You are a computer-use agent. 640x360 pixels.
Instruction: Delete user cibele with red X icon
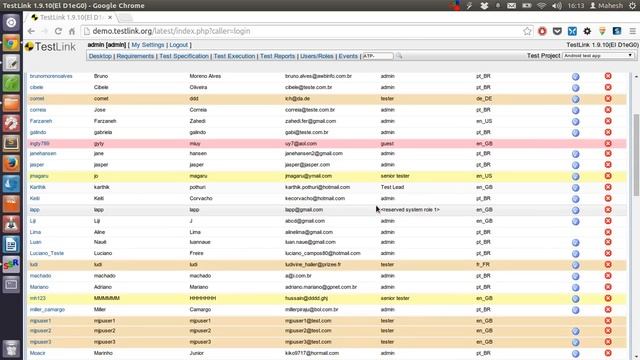click(608, 87)
